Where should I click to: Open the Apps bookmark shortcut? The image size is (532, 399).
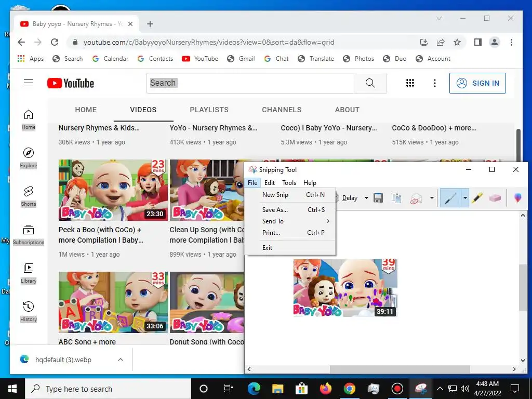point(31,59)
